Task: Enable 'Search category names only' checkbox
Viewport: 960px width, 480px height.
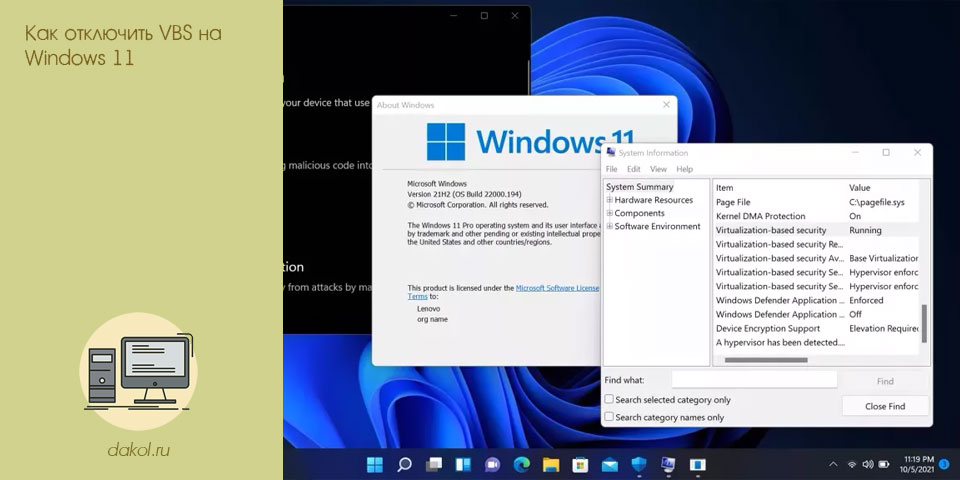Action: click(609, 417)
